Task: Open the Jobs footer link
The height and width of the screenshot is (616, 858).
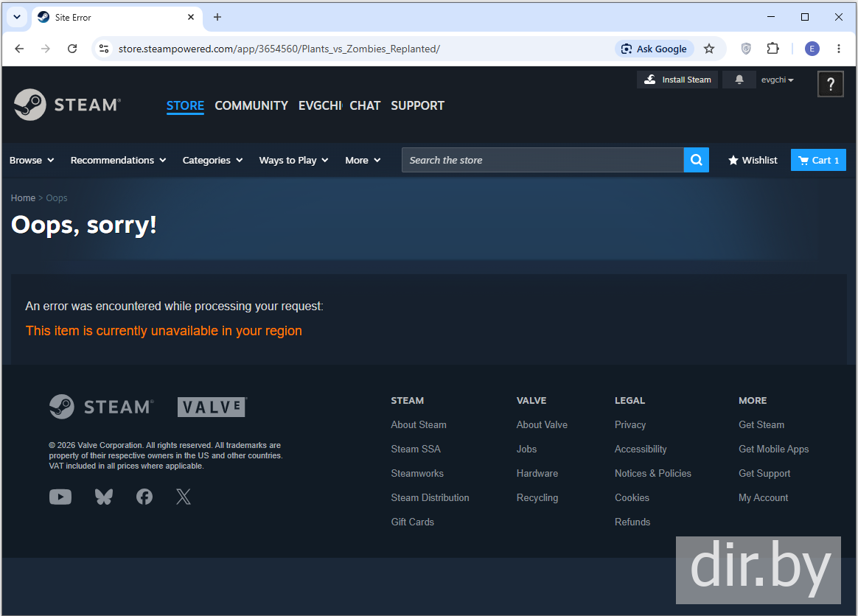Action: [x=527, y=449]
